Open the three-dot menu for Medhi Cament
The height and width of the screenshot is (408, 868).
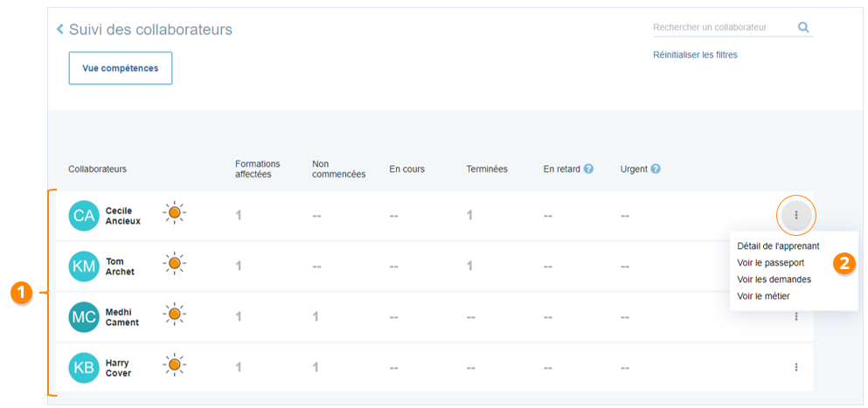coord(795,316)
